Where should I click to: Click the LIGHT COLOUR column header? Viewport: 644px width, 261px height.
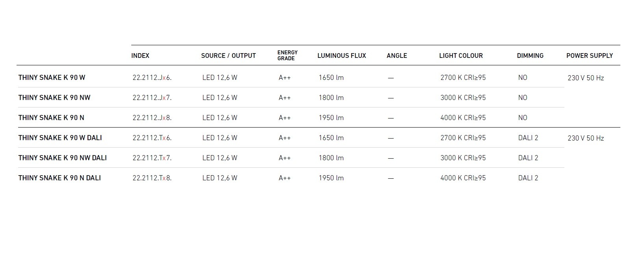pyautogui.click(x=461, y=56)
